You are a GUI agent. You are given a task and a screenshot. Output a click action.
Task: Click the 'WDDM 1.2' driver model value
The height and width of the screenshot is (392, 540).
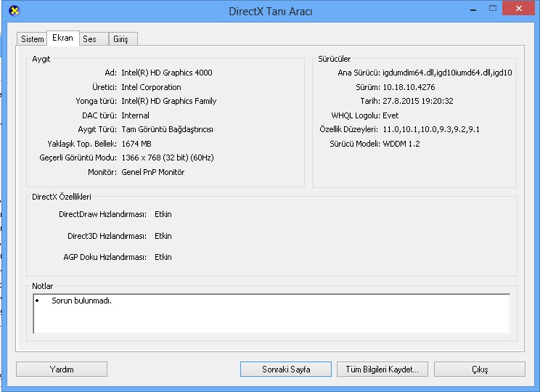pyautogui.click(x=401, y=144)
